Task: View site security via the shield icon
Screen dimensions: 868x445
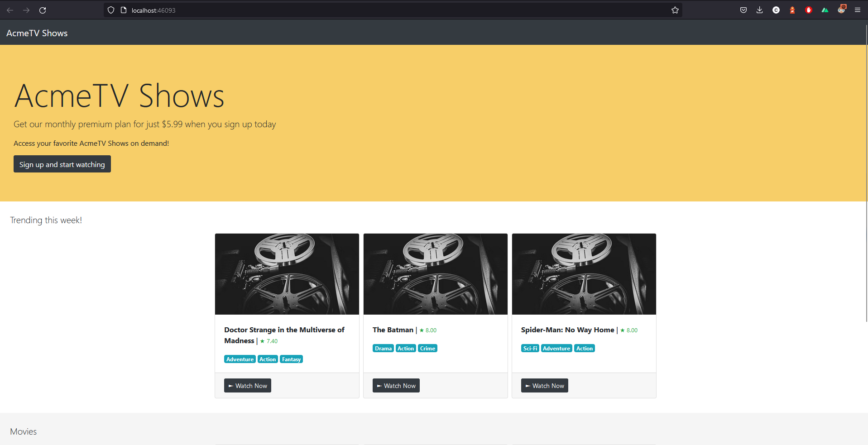Action: click(x=110, y=10)
